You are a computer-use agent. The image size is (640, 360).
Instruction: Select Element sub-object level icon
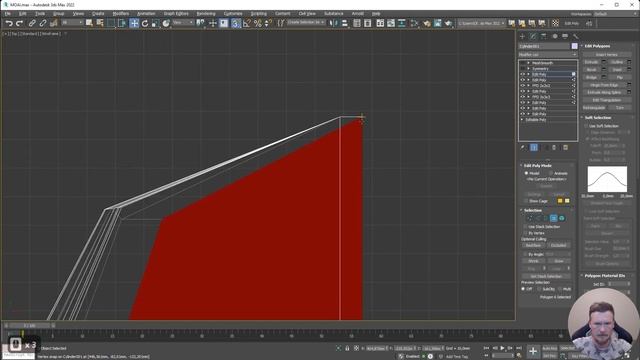coord(562,218)
